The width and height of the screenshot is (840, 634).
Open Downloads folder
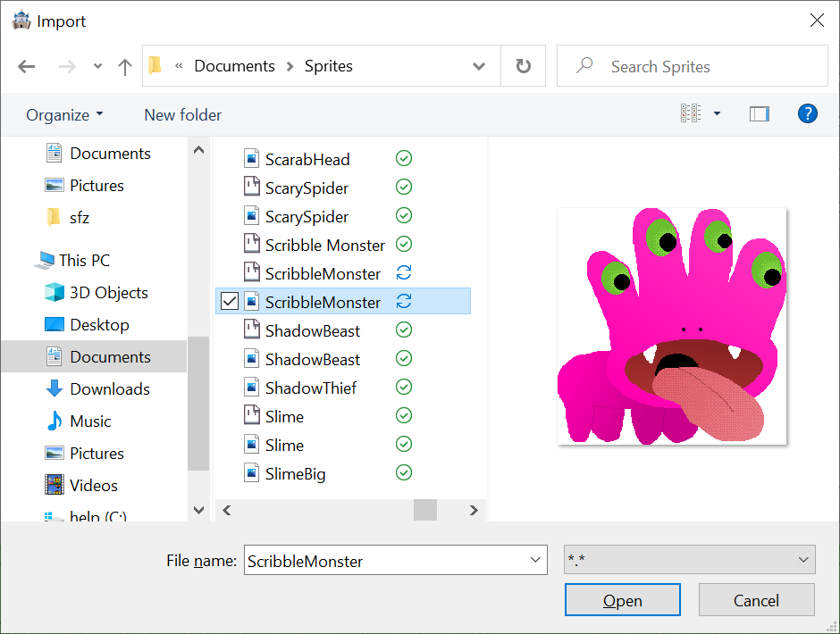tap(97, 388)
